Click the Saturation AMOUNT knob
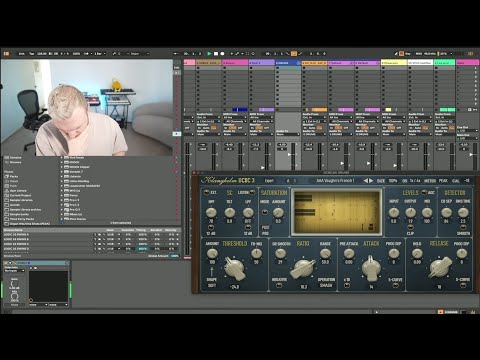This screenshot has width=480, height=360. point(278,212)
